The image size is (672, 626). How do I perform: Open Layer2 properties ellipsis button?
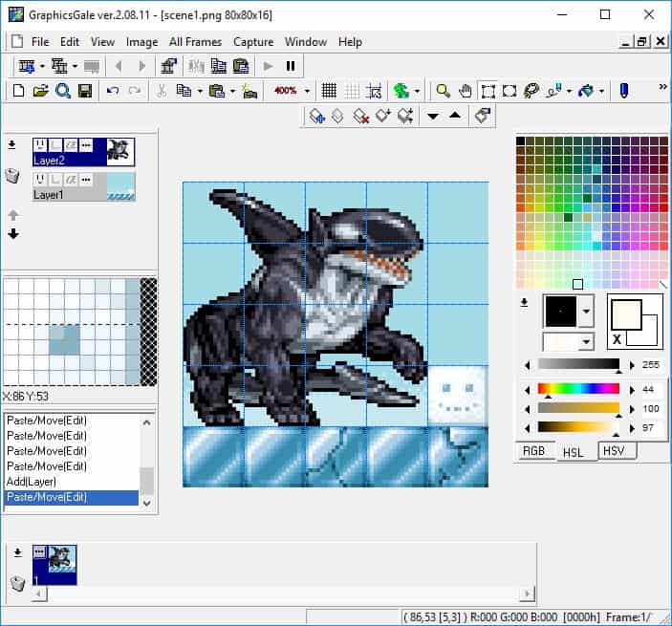(x=86, y=145)
